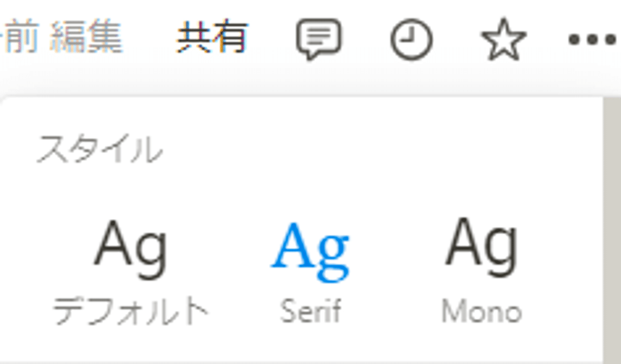Image resolution: width=621 pixels, height=364 pixels.
Task: Choose the Serif font style label
Action: click(310, 311)
